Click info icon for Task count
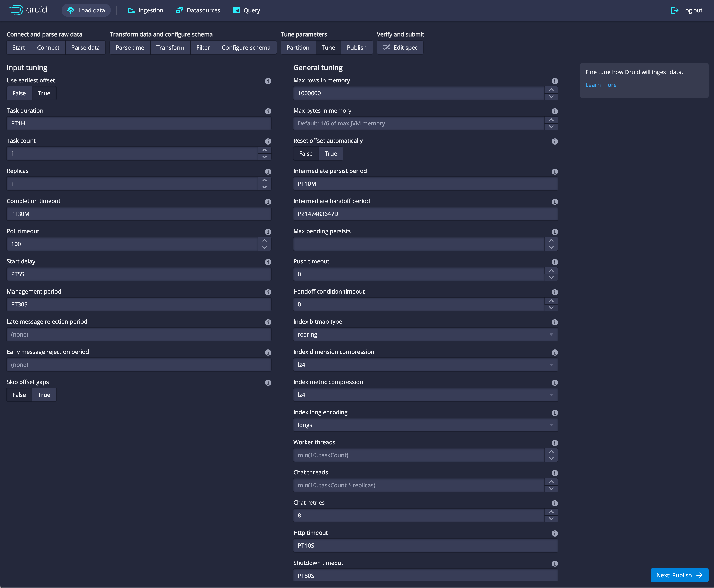714x588 pixels. pyautogui.click(x=268, y=141)
